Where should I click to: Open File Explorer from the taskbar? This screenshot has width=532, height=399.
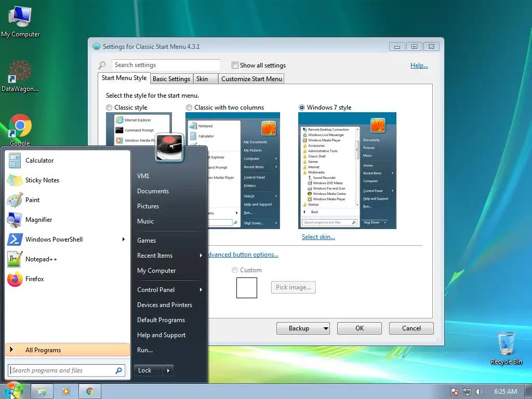(x=42, y=392)
